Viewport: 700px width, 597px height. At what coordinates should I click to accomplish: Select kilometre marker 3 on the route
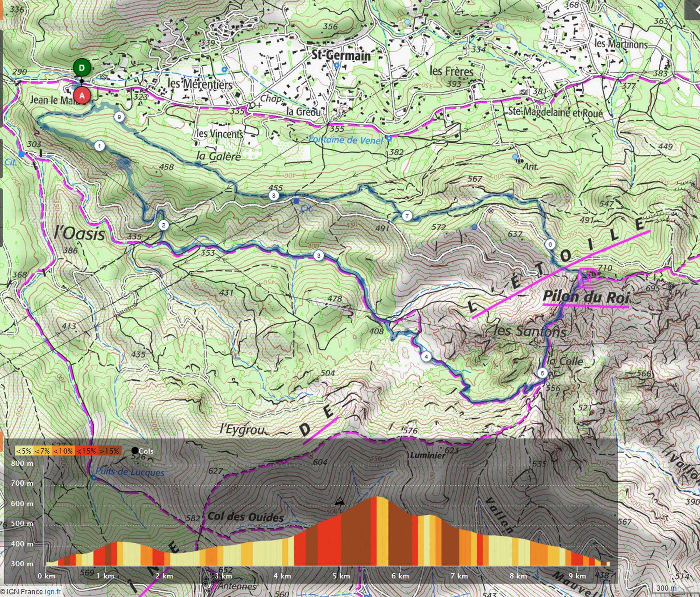(x=318, y=255)
